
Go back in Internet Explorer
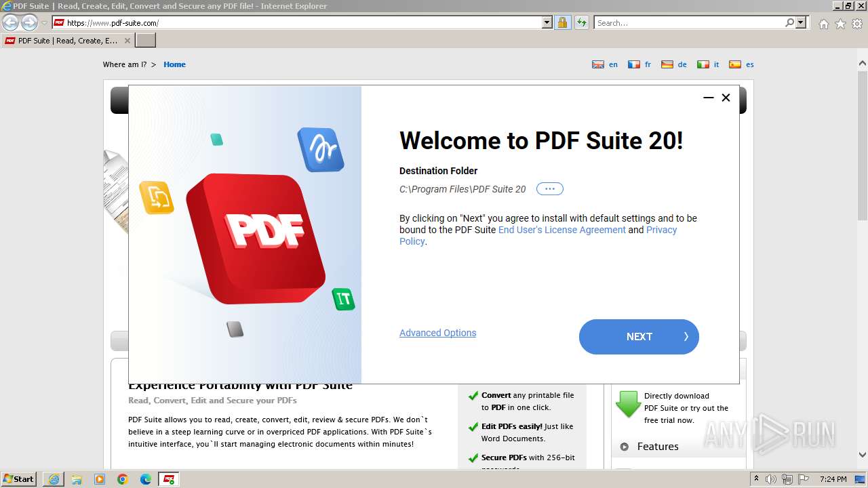pos(11,22)
